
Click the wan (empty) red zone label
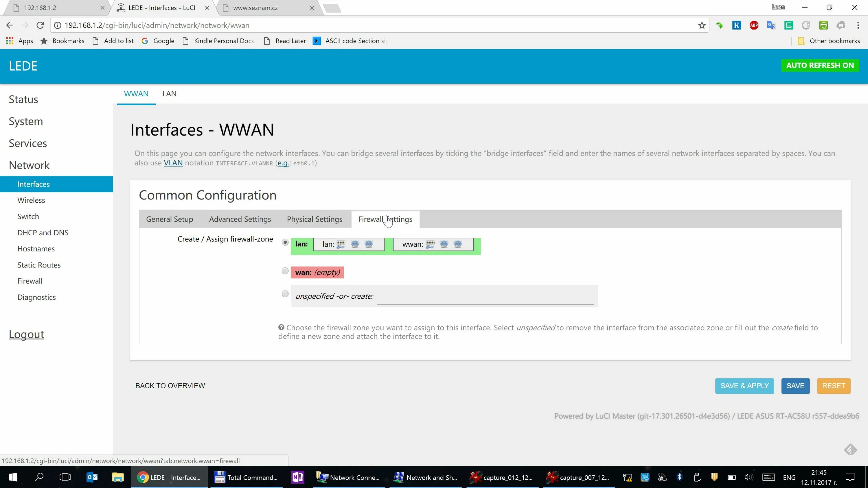point(317,272)
